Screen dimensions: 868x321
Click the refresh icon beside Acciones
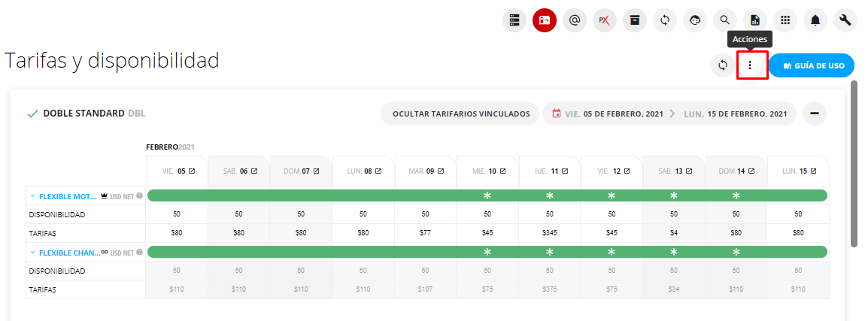pos(723,65)
